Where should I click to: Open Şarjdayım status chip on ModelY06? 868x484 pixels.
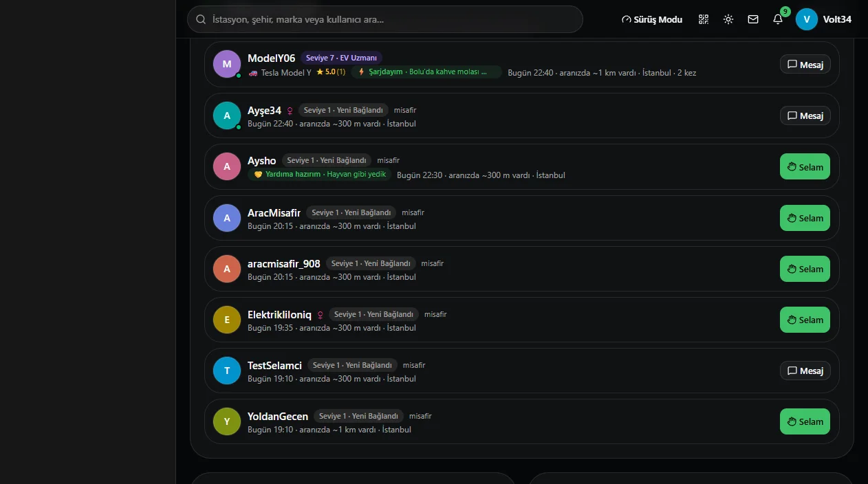pyautogui.click(x=426, y=71)
